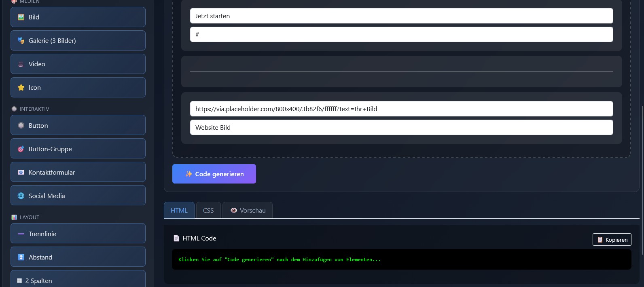Viewport: 644px width, 287px height.
Task: Edit the placeholder image URL field
Action: pos(401,109)
